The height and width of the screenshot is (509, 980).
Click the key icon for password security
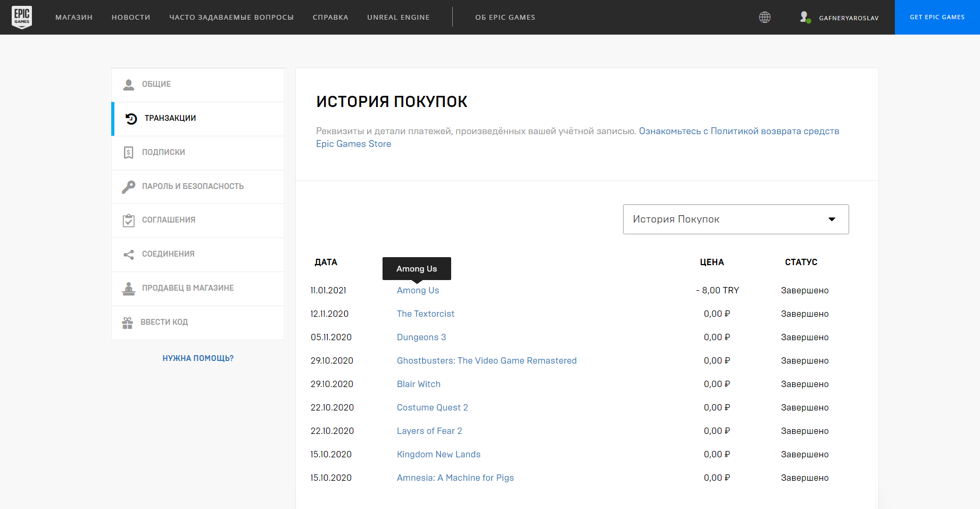[x=128, y=186]
